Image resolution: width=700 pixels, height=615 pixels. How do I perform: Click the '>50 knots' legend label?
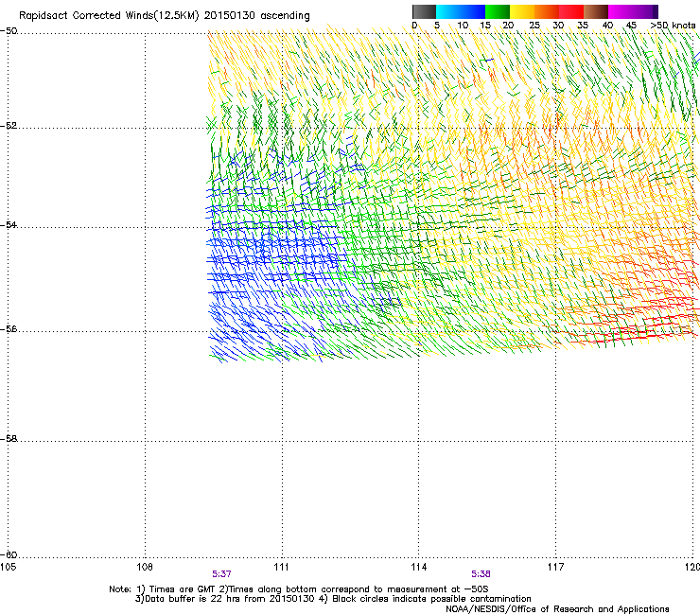673,25
